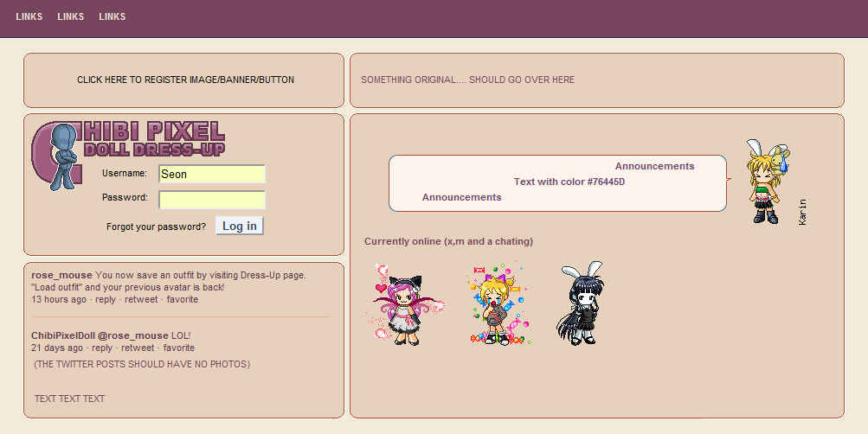Favorite the ChibiPixelDoll LOL tweet
868x434 pixels.
[x=179, y=348]
